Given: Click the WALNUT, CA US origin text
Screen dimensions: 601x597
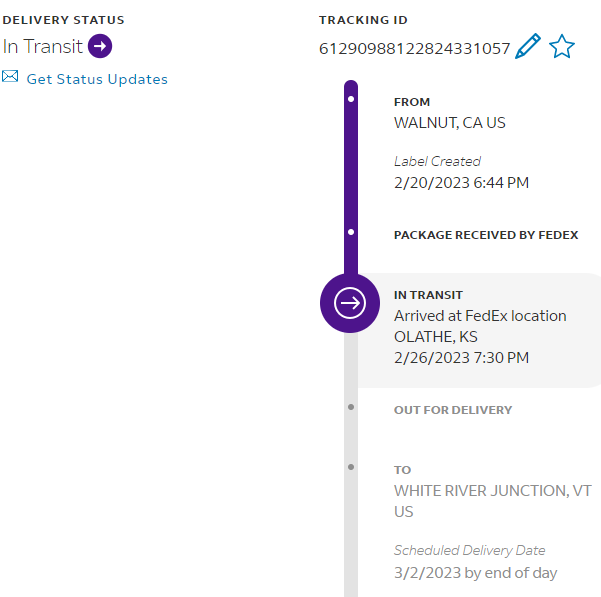Looking at the screenshot, I should coord(449,123).
